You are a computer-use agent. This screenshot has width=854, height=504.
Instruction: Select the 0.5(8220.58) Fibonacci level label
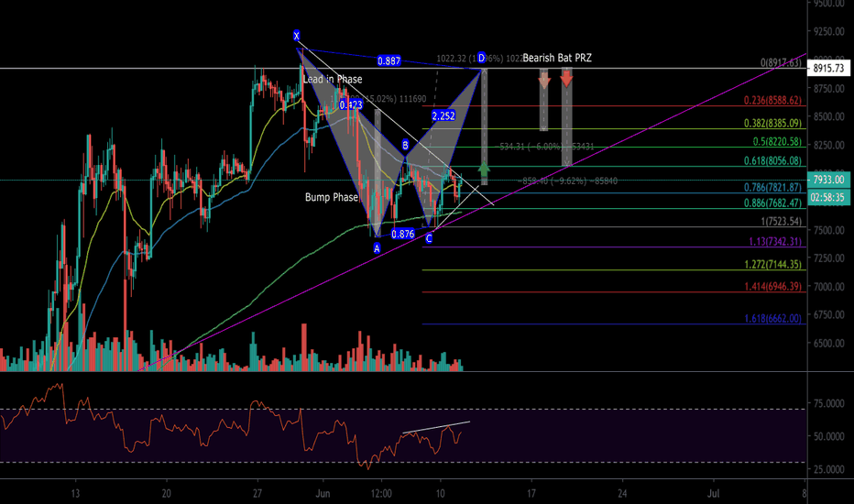pos(778,142)
